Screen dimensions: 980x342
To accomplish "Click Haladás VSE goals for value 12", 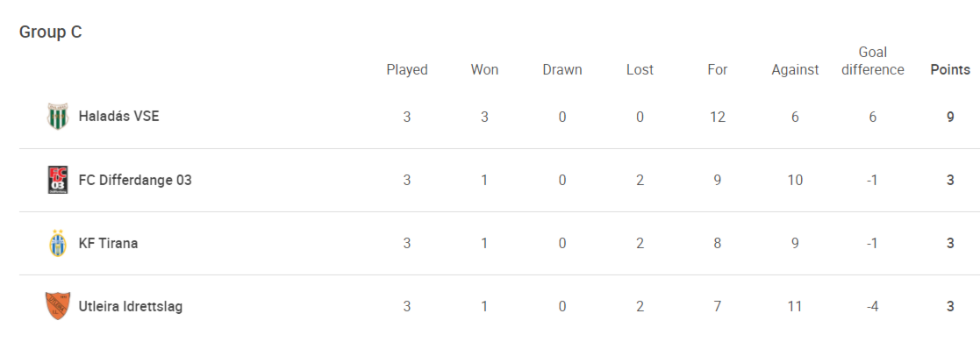I will pyautogui.click(x=718, y=117).
